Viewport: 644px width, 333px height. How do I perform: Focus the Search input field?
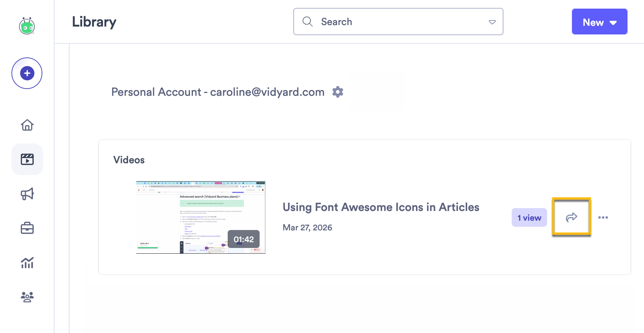(398, 22)
